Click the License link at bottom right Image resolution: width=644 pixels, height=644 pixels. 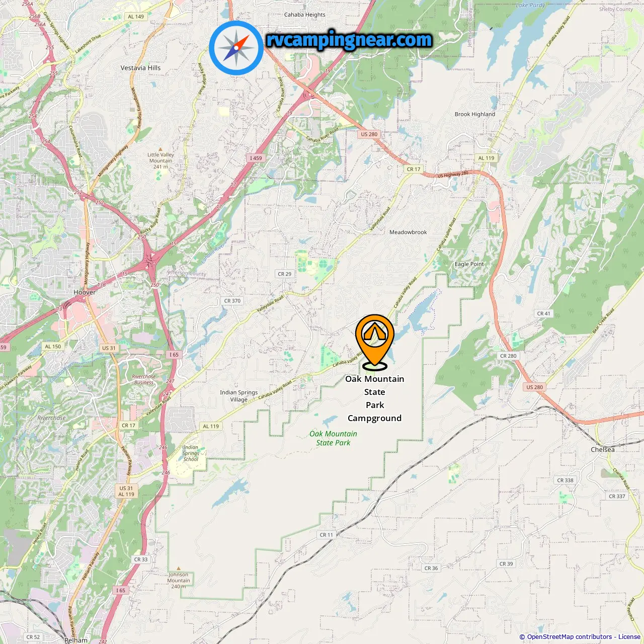pyautogui.click(x=629, y=637)
